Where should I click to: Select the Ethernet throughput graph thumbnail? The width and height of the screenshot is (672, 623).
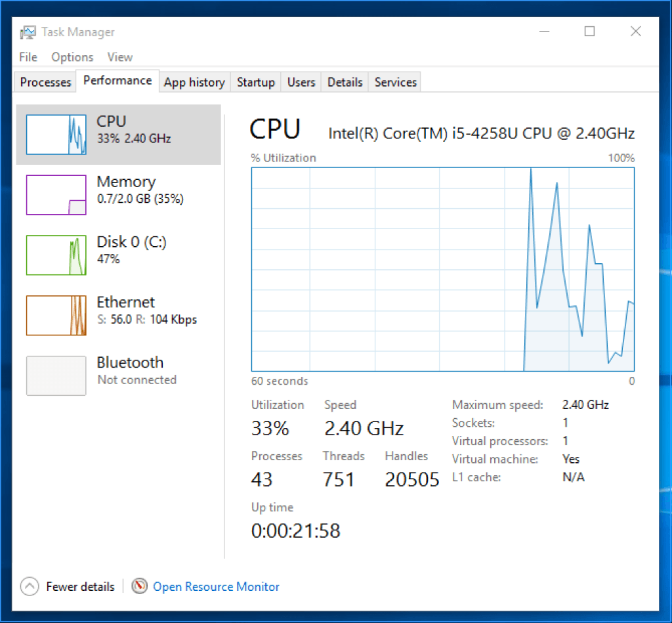pos(56,315)
